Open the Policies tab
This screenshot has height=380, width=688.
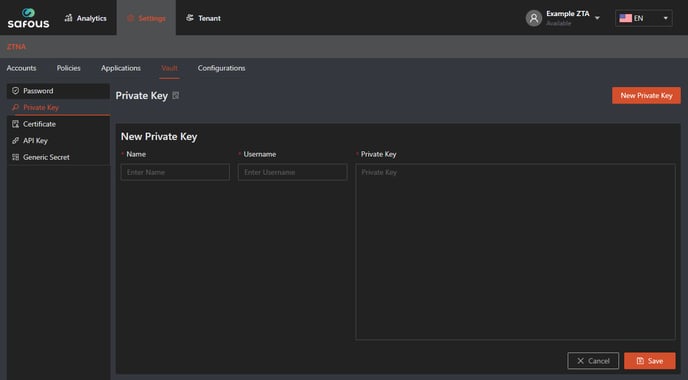[68, 68]
